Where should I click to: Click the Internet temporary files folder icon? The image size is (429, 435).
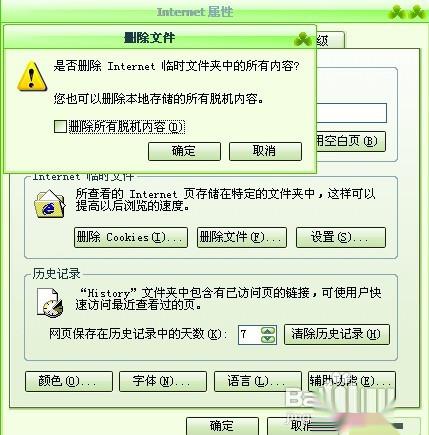(x=50, y=204)
